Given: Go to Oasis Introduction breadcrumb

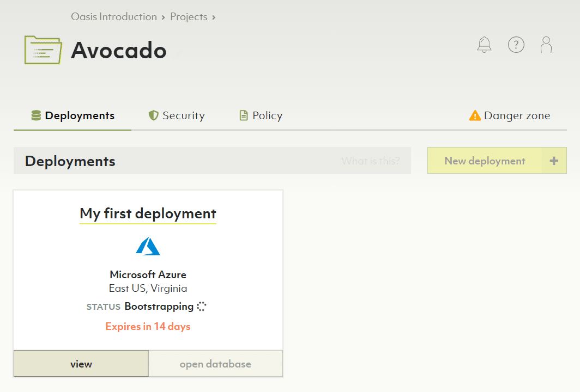Looking at the screenshot, I should click(114, 17).
